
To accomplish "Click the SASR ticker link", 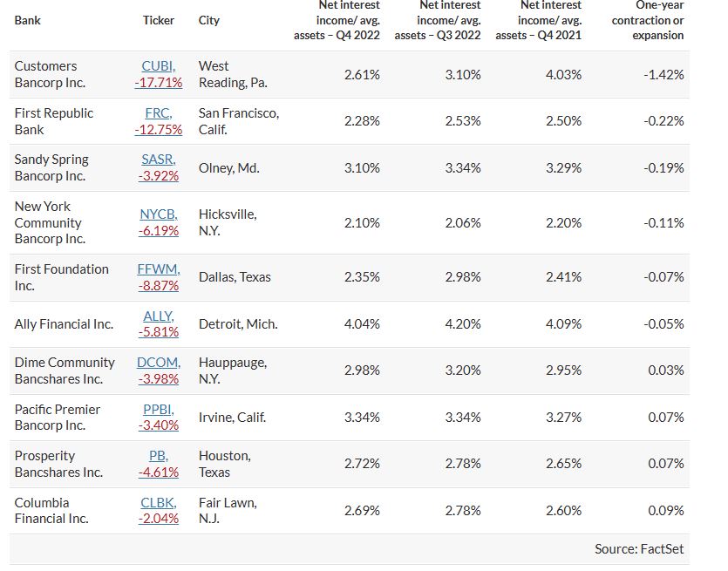I will (x=159, y=160).
